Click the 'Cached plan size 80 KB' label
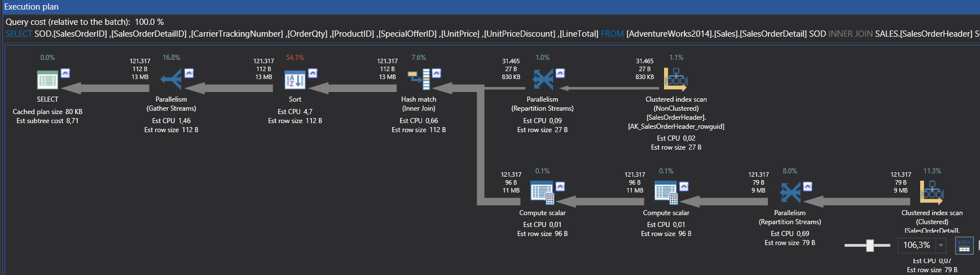 pyautogui.click(x=47, y=112)
